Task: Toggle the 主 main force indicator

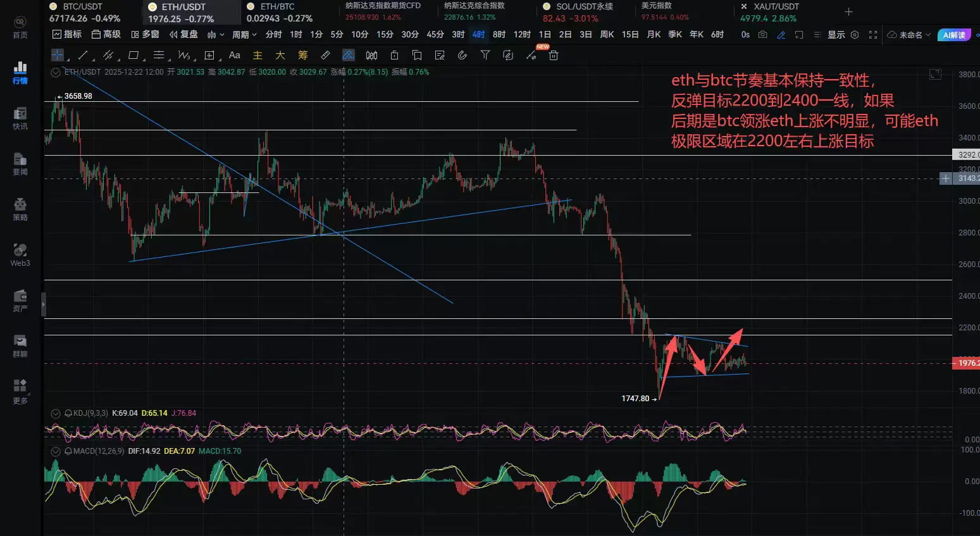Action: pyautogui.click(x=257, y=56)
